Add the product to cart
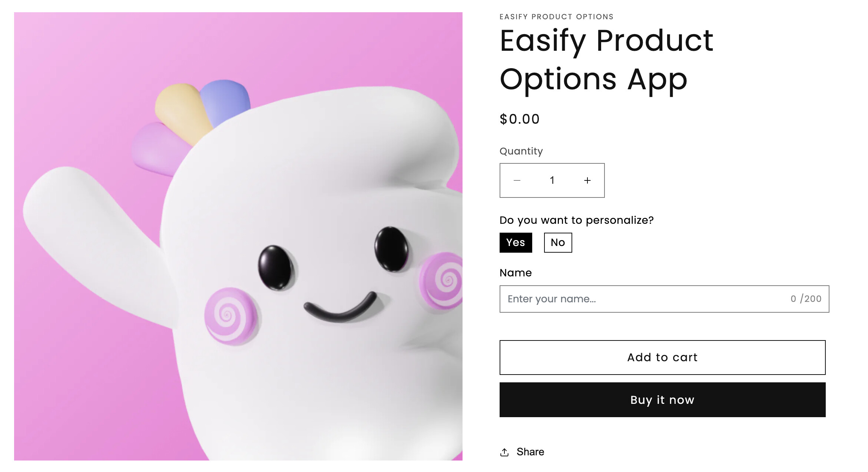 pos(662,358)
